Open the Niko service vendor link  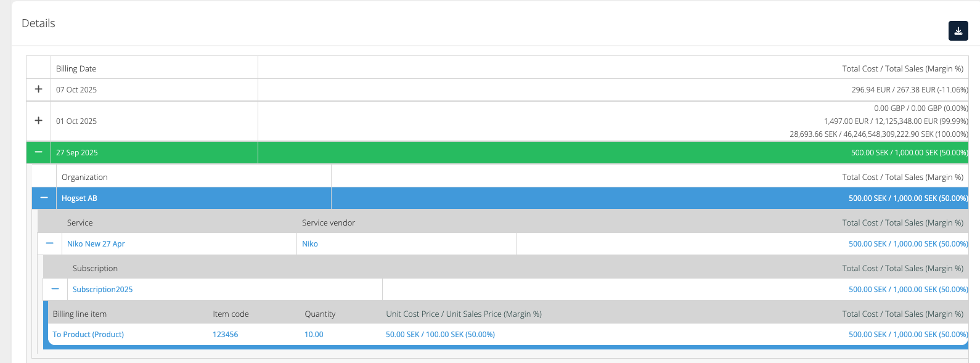[309, 244]
